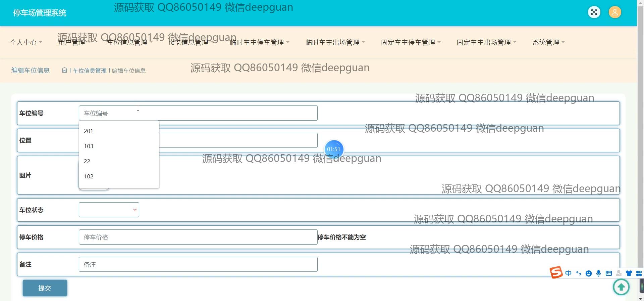Click the 提交 submit button
This screenshot has height=301, width=644.
pos(45,288)
